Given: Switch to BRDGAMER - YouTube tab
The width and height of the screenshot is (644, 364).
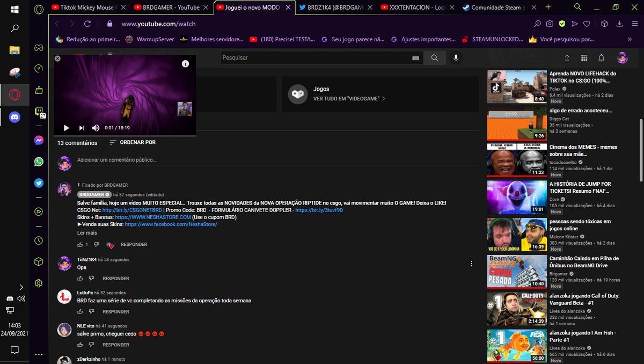Looking at the screenshot, I should click(170, 8).
